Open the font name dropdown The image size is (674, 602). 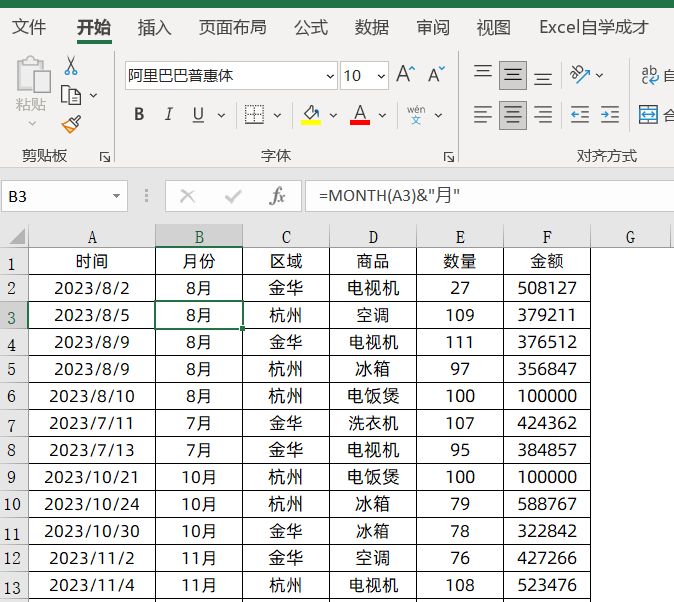pos(330,76)
